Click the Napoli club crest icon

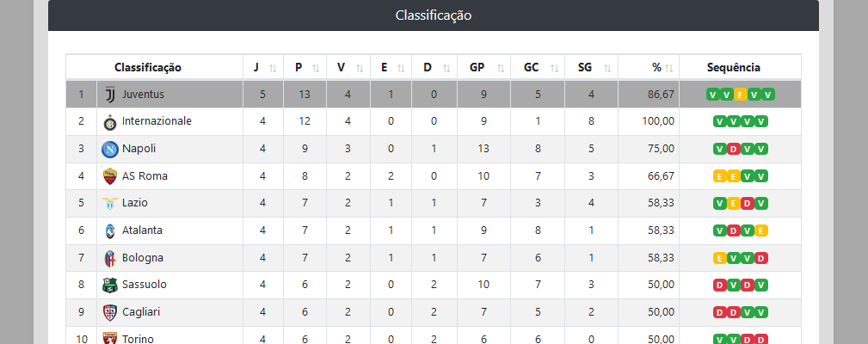click(109, 149)
